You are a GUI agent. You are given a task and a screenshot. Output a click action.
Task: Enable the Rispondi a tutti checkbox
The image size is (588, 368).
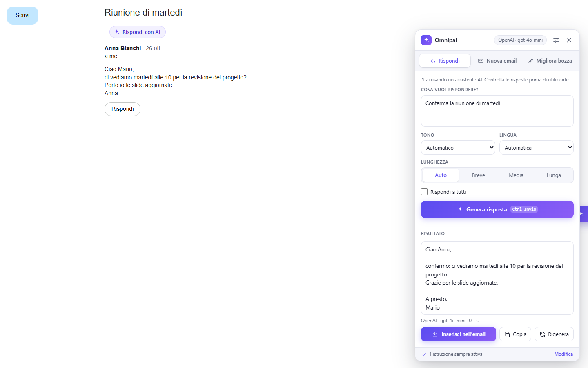[x=424, y=192]
